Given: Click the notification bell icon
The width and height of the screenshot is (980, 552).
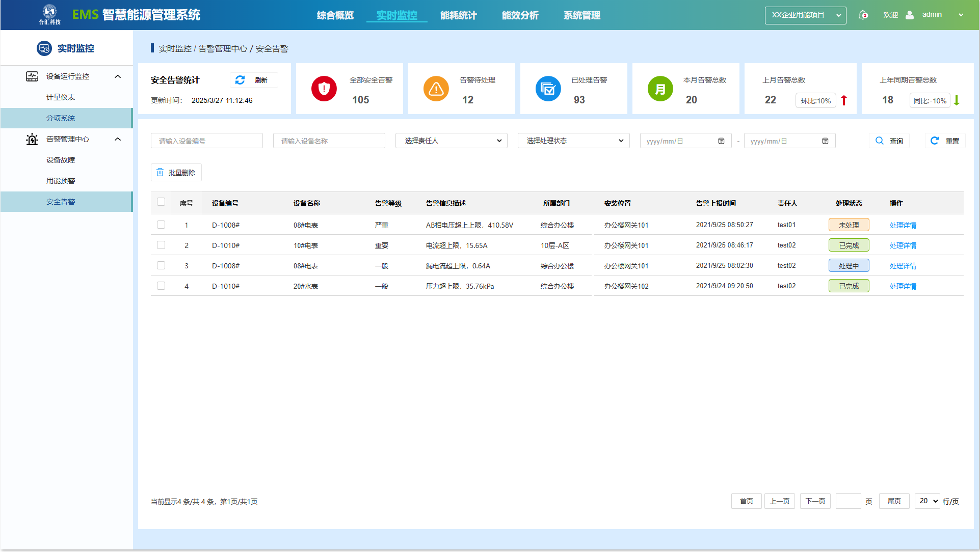Looking at the screenshot, I should (862, 15).
